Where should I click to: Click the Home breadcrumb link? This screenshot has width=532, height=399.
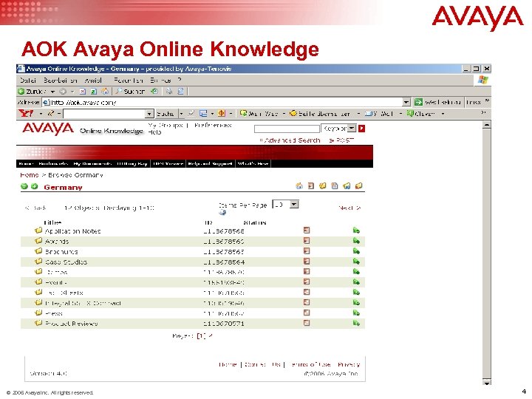click(29, 175)
